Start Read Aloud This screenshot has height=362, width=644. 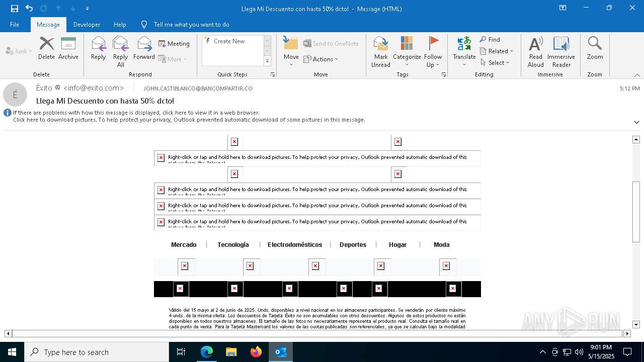(x=536, y=51)
